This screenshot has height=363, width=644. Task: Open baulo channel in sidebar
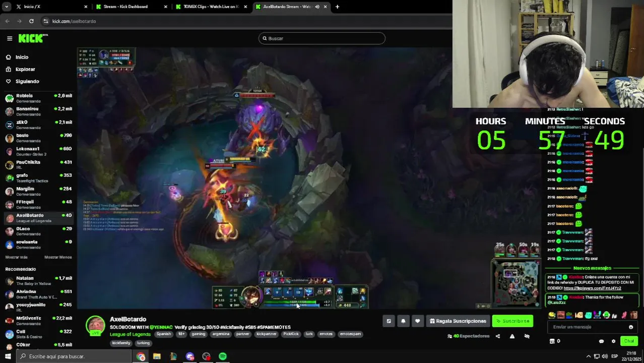38,138
